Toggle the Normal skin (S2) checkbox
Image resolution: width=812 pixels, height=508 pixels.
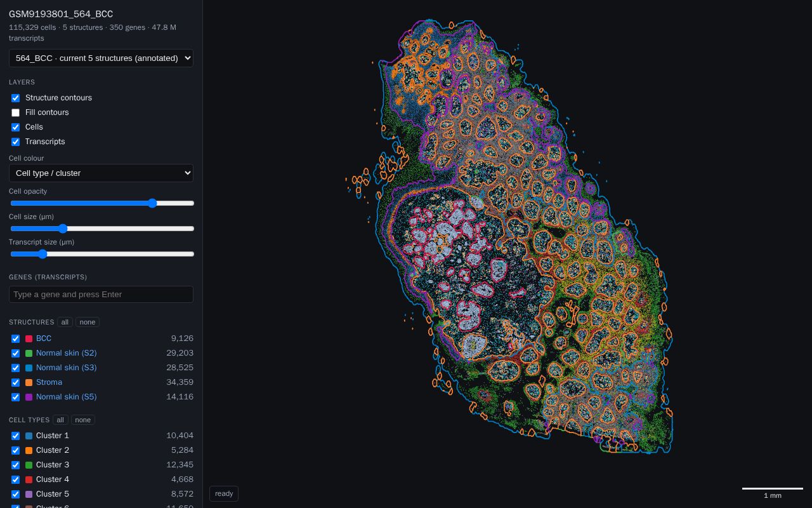coord(16,353)
